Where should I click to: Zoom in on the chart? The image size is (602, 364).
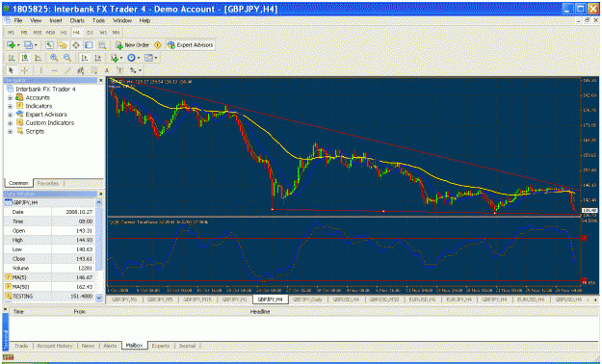click(x=54, y=58)
